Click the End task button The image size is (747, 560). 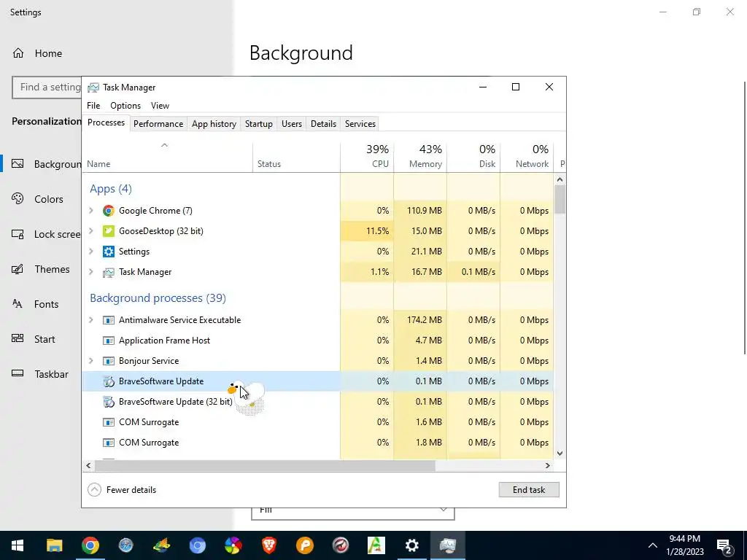[529, 489]
